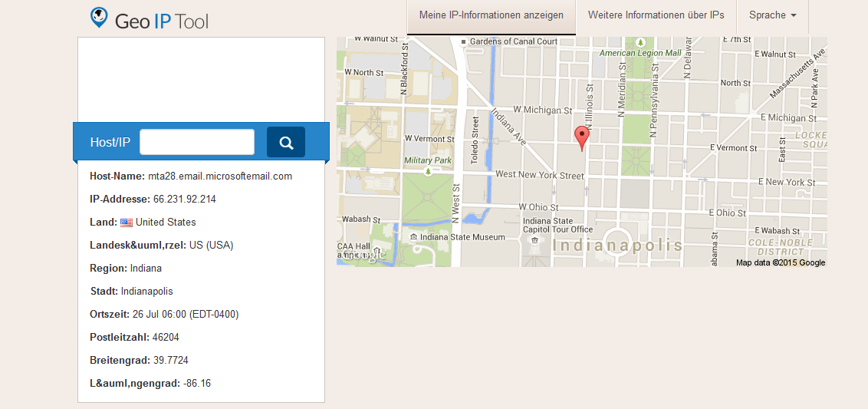
Task: Click the IP address 66.231.92.214
Action: [x=184, y=199]
